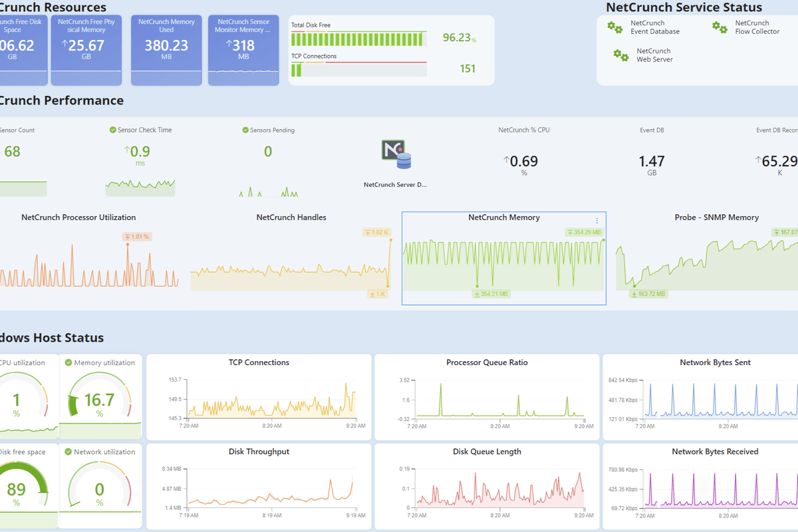Click the Sensors Pending value 0
The width and height of the screenshot is (798, 532).
coord(268,152)
